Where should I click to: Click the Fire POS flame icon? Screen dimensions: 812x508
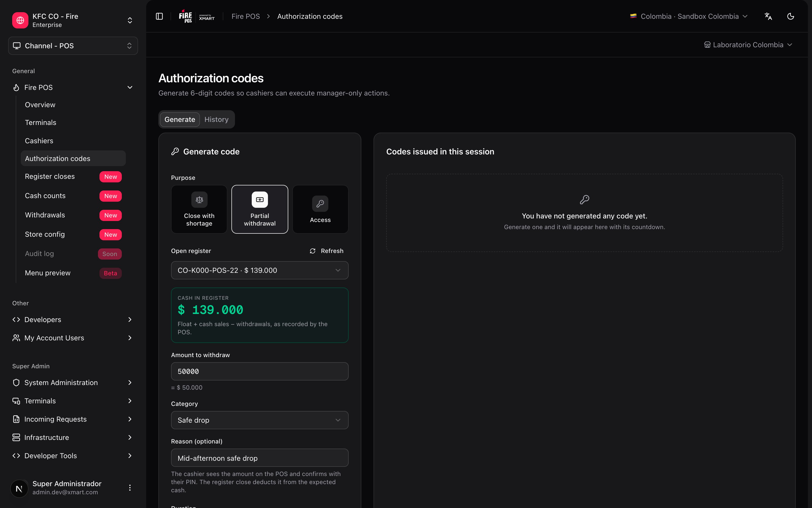[16, 87]
